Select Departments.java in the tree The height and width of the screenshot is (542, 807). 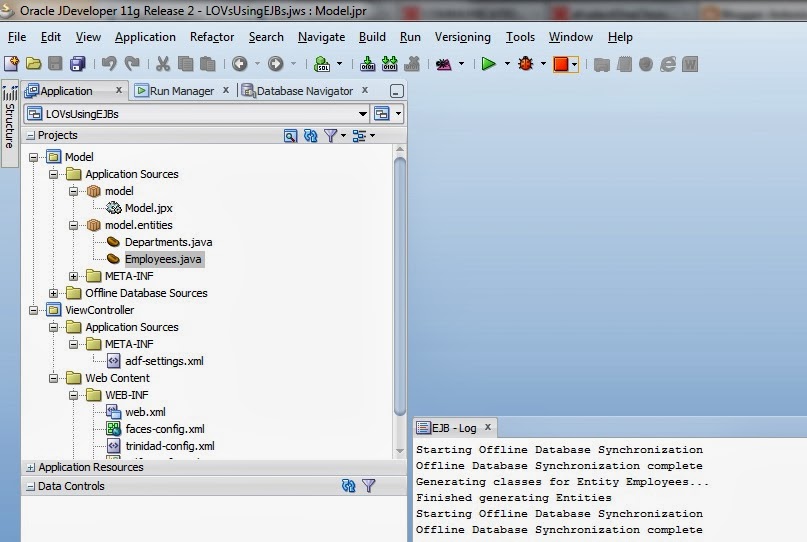[x=168, y=242]
